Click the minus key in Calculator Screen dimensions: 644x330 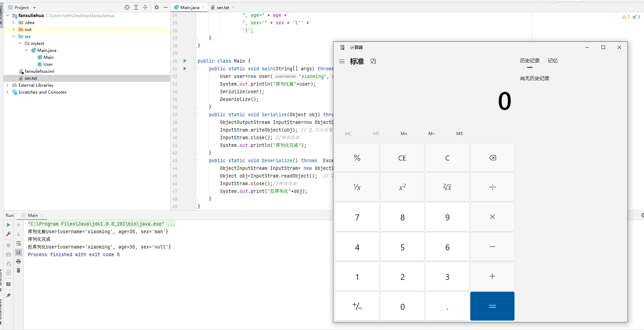492,247
